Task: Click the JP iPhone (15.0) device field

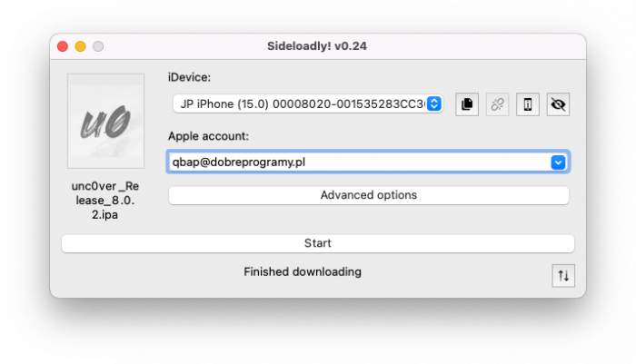Action: click(x=308, y=103)
